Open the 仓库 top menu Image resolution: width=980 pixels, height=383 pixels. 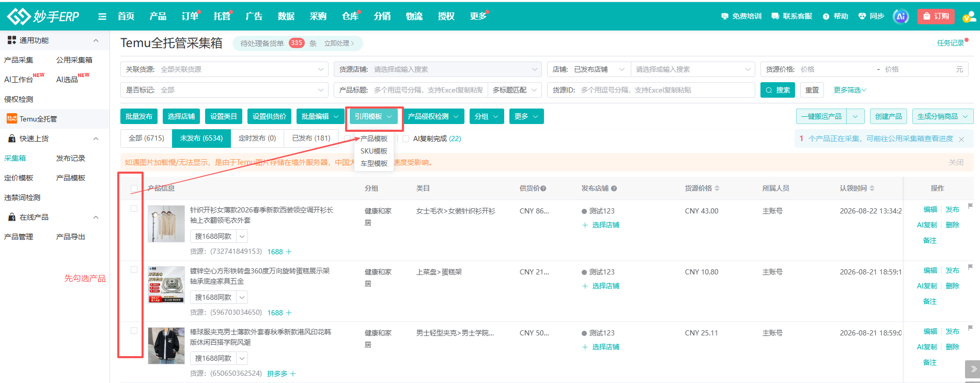pyautogui.click(x=350, y=17)
